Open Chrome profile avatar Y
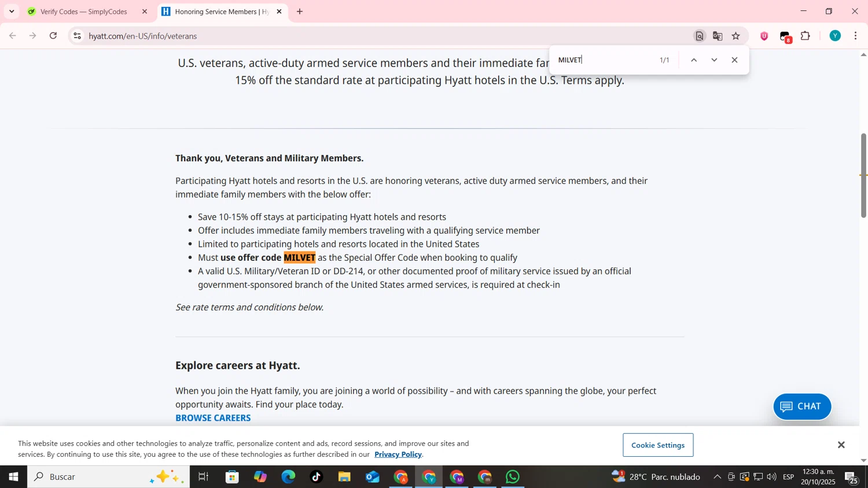 coord(835,36)
